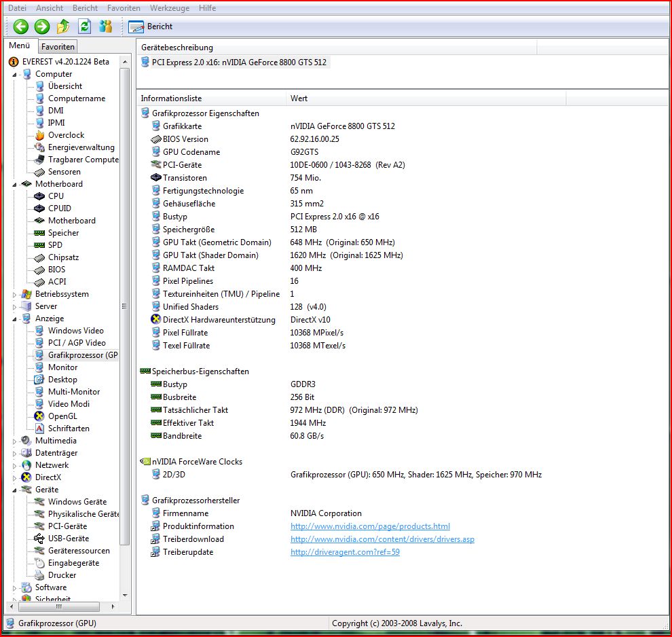Expand the Datenträger tree node
672x637 pixels.
pos(14,454)
